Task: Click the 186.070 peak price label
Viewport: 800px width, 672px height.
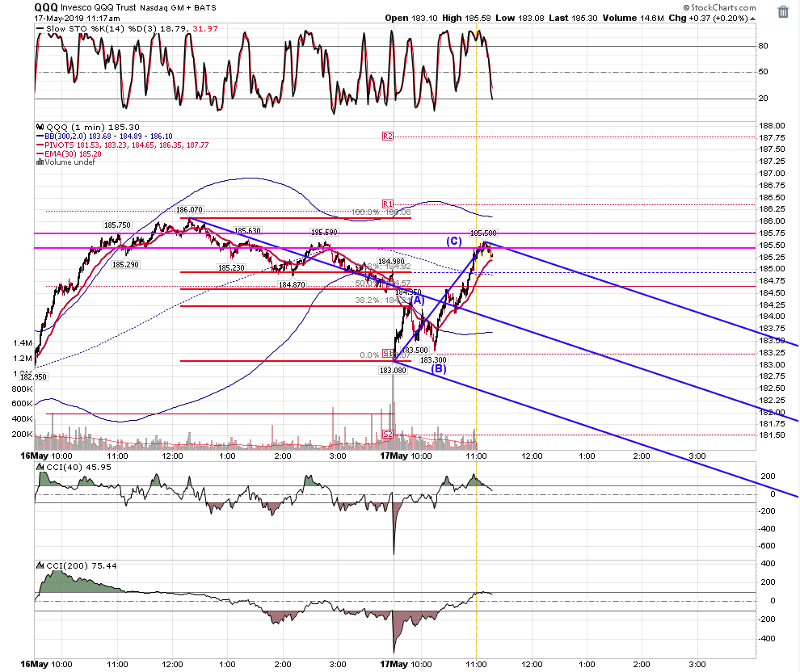Action: [x=189, y=209]
